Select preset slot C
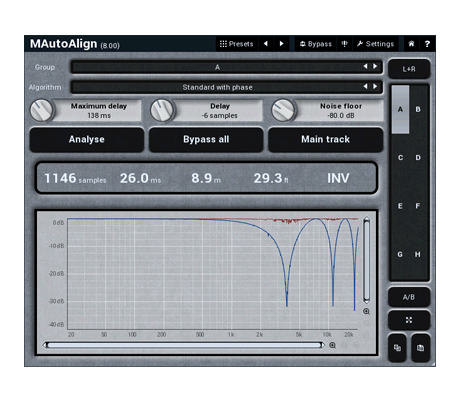Image resolution: width=460 pixels, height=416 pixels. (400, 158)
